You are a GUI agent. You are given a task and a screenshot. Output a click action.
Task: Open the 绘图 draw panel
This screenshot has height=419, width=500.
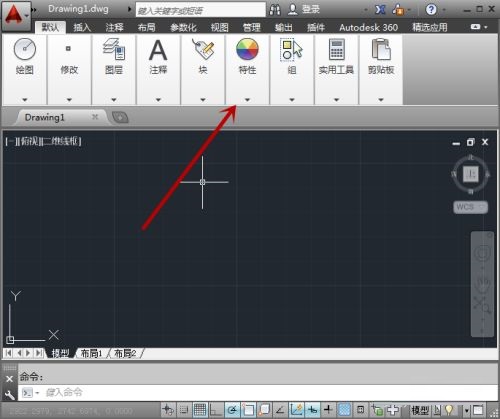25,56
